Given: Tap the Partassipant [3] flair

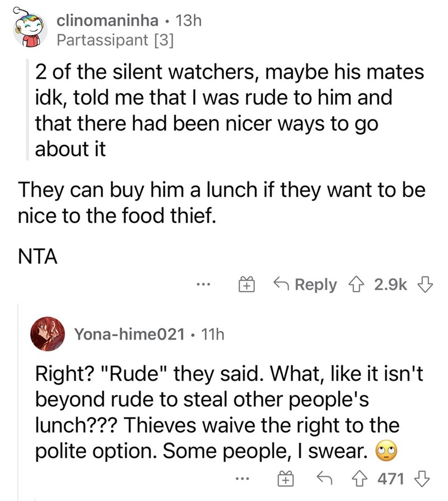Looking at the screenshot, I should tap(115, 40).
